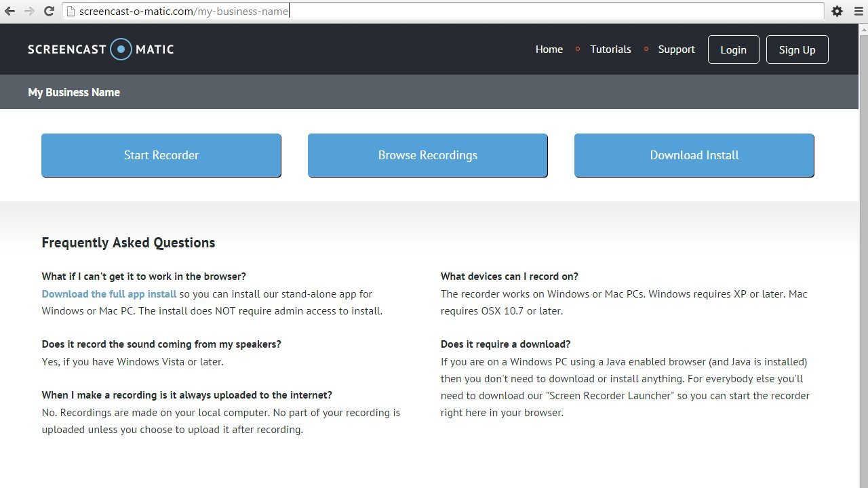Click the Download Install button
Screen dimensions: 868x488
click(x=694, y=155)
